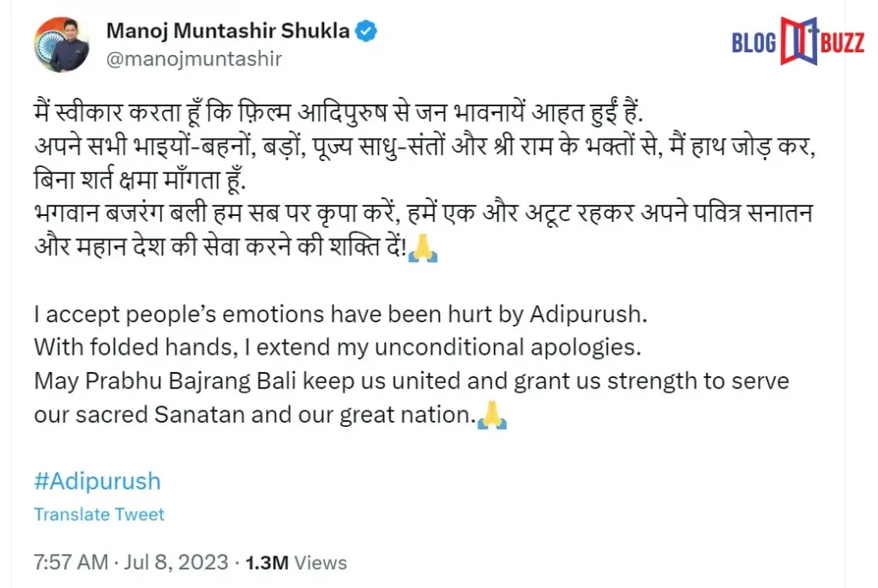Click the first Hindi line mentioning आदिपुरुष

click(x=338, y=112)
